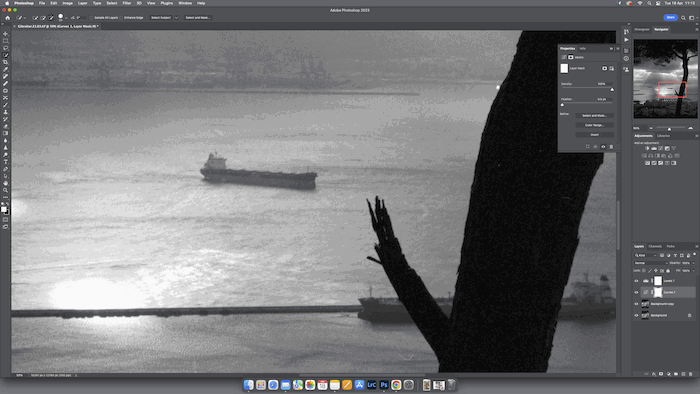Load selection from mask in Properties
700x394 pixels.
tap(588, 146)
